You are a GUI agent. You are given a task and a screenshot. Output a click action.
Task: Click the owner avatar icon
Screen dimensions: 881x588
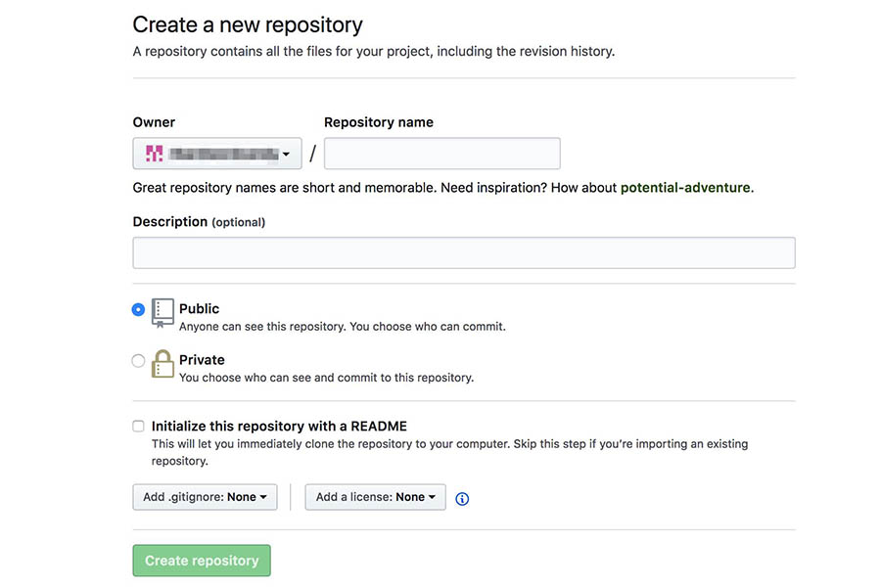click(154, 154)
